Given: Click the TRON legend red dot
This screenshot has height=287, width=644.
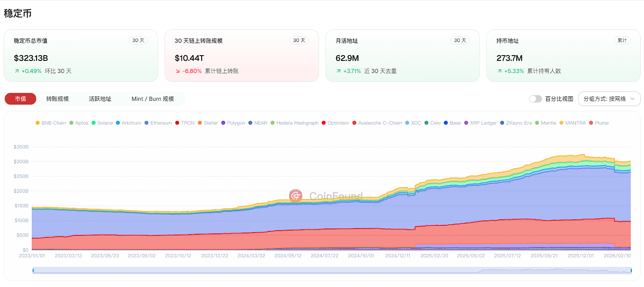Looking at the screenshot, I should (x=177, y=123).
